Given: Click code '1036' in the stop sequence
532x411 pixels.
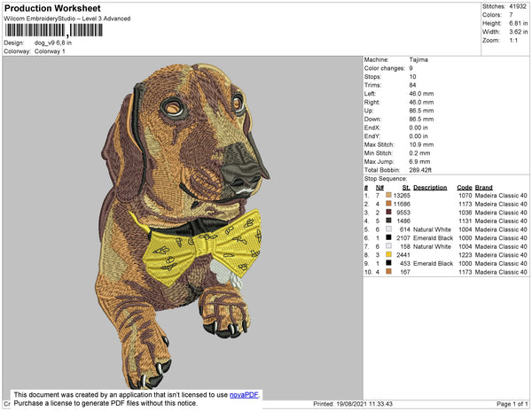Looking at the screenshot, I should [x=465, y=213].
